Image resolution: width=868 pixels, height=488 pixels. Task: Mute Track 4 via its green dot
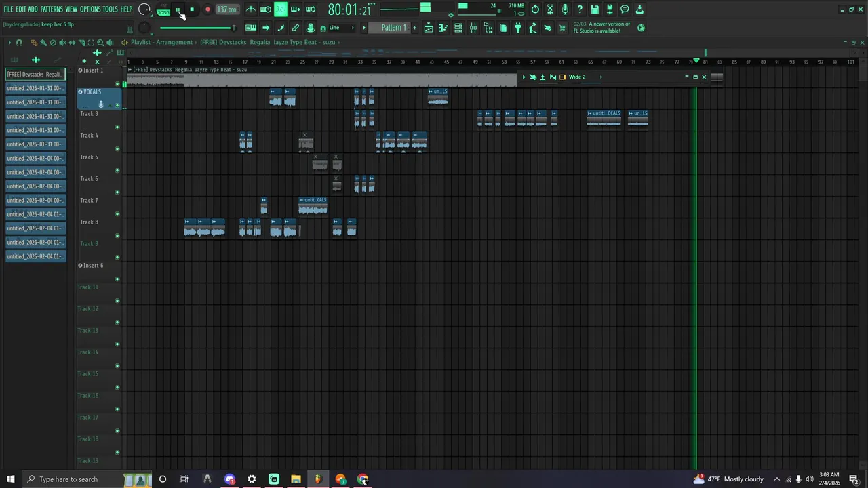(117, 149)
